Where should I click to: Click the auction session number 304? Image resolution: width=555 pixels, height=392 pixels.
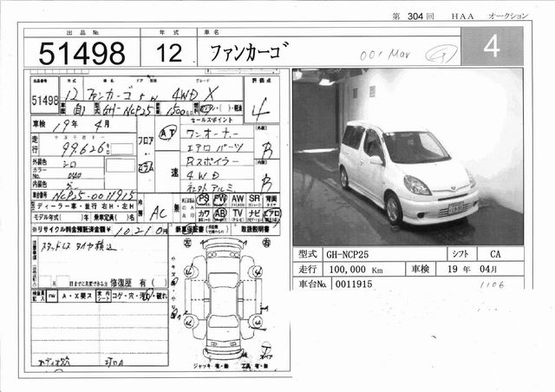click(415, 16)
